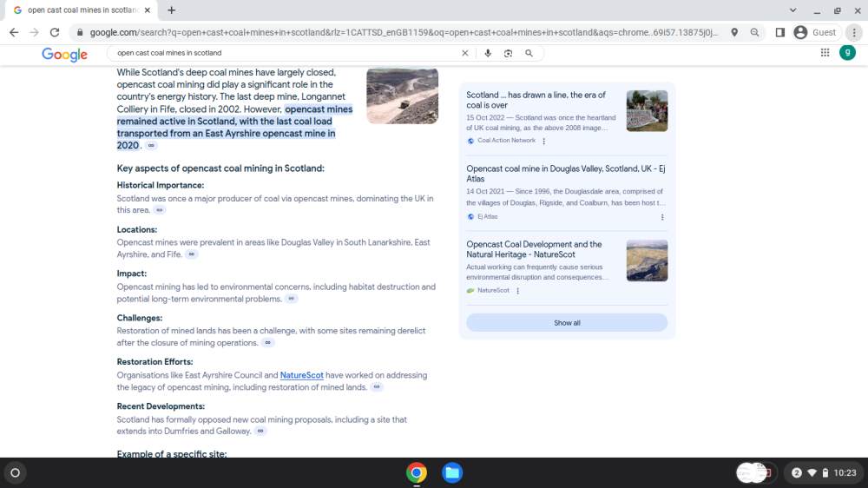The width and height of the screenshot is (868, 488).
Task: Open the protest photo thumbnail
Action: (648, 111)
